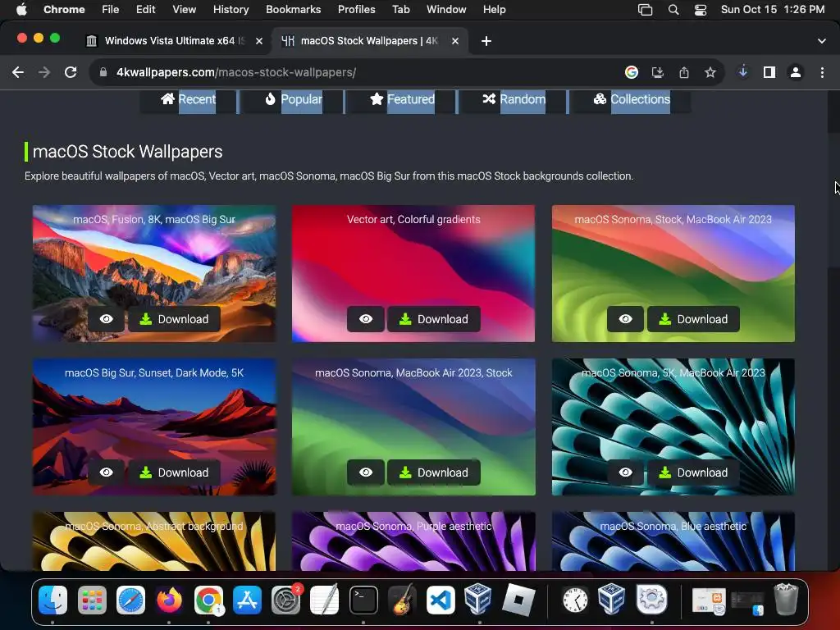Screen dimensions: 840x630
Task: Download the Sonoma MacBook Air 2023, Stock wallpaper
Action: pos(434,472)
